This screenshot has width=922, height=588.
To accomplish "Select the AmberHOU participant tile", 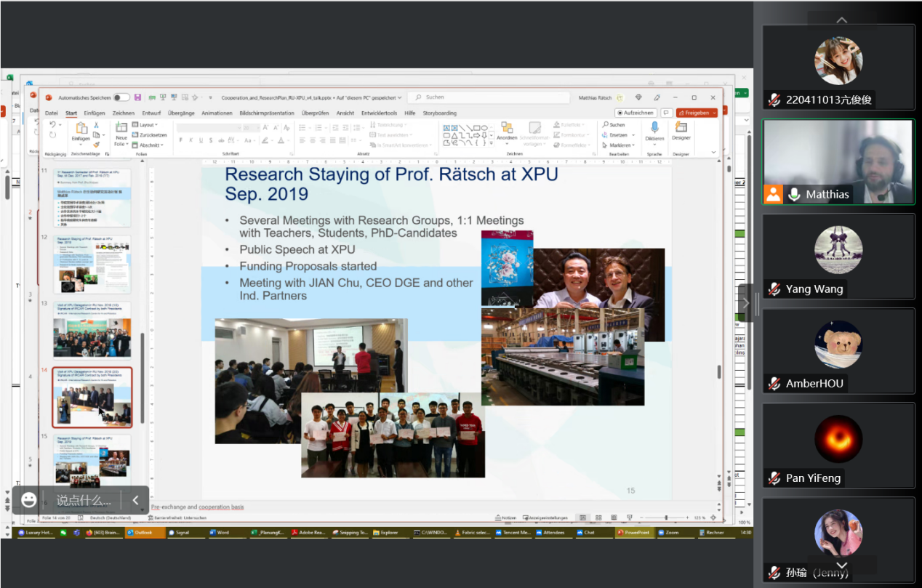I will click(838, 351).
